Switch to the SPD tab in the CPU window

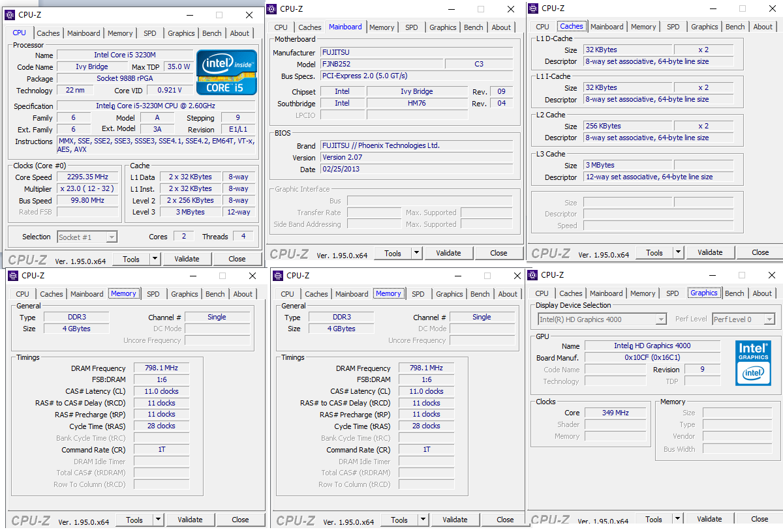150,33
